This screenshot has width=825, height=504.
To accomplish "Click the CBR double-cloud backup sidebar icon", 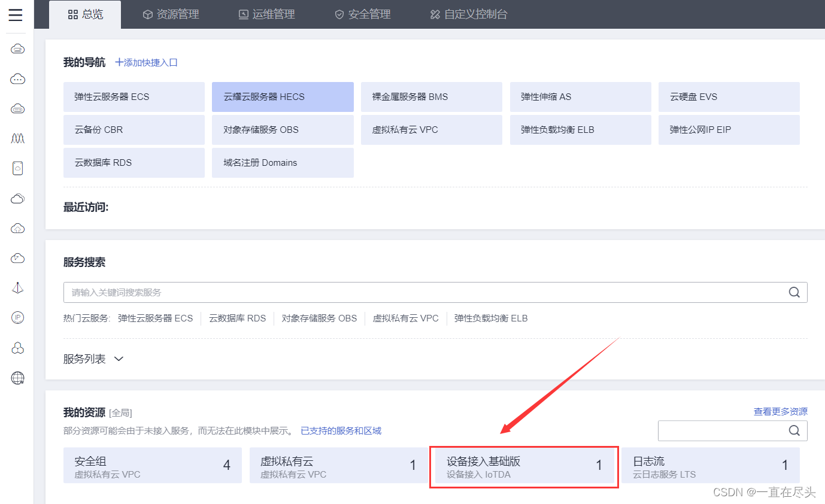I will 17,199.
